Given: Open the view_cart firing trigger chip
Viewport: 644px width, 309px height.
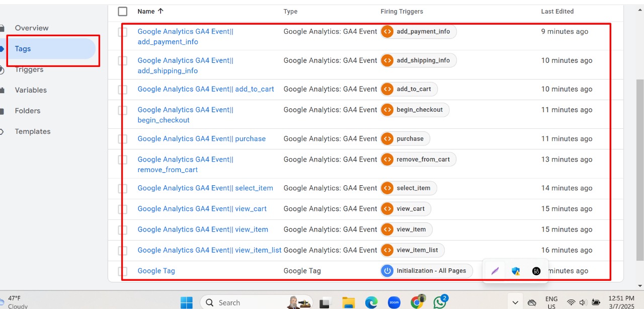Looking at the screenshot, I should 406,209.
